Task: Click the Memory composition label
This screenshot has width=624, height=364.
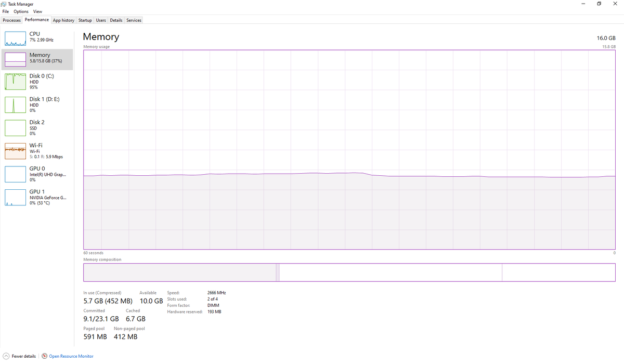Action: pos(102,259)
